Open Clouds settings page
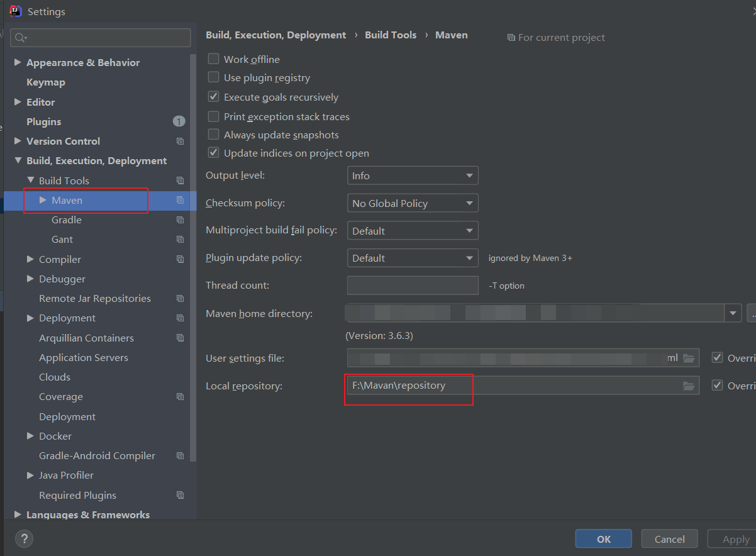 pyautogui.click(x=55, y=377)
